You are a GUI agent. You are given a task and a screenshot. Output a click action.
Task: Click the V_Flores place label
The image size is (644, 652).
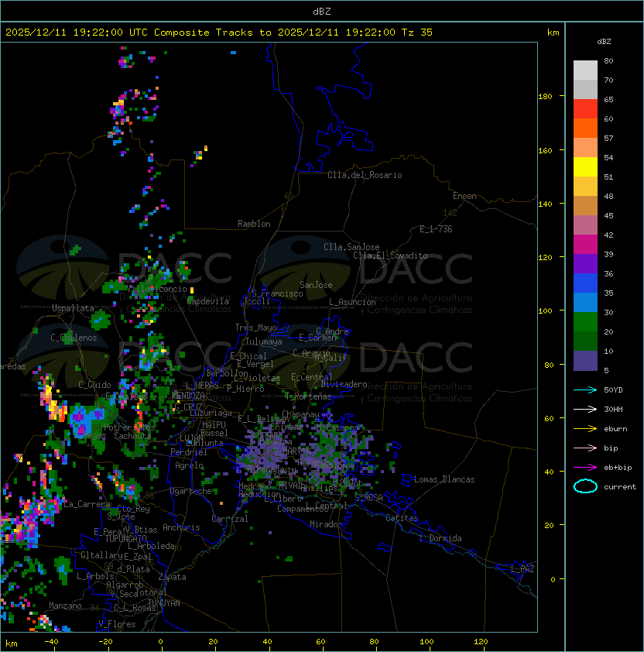coord(117,624)
